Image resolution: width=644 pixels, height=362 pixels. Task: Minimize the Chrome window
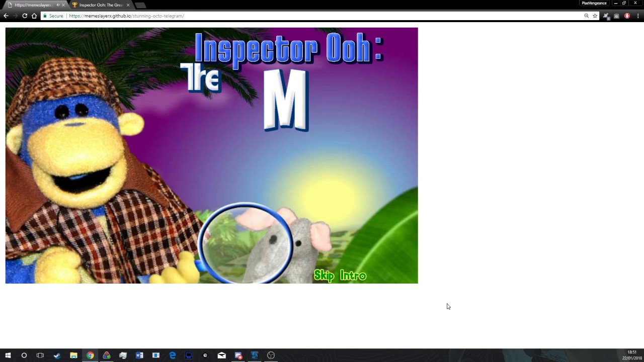coord(615,3)
